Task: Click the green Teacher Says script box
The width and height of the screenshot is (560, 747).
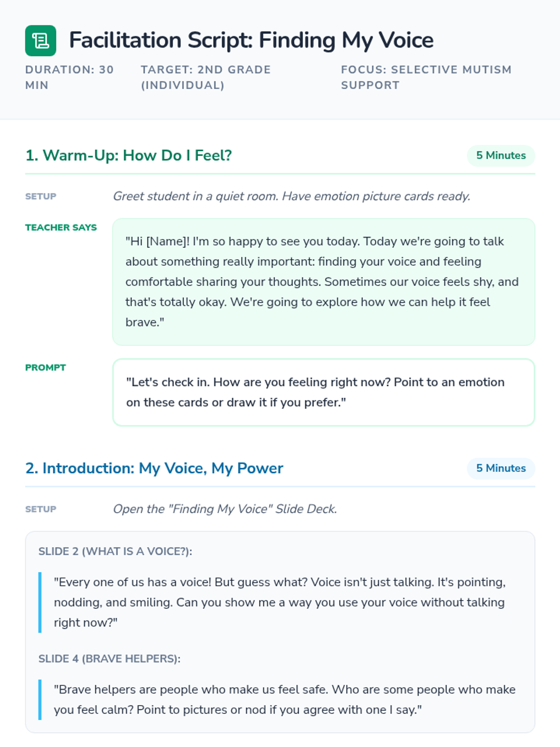Action: click(x=324, y=282)
